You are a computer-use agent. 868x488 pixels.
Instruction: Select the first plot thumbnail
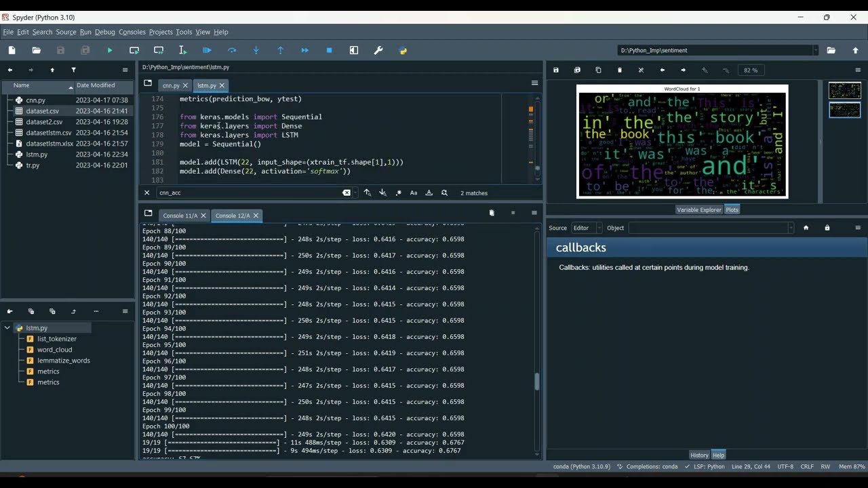(844, 90)
